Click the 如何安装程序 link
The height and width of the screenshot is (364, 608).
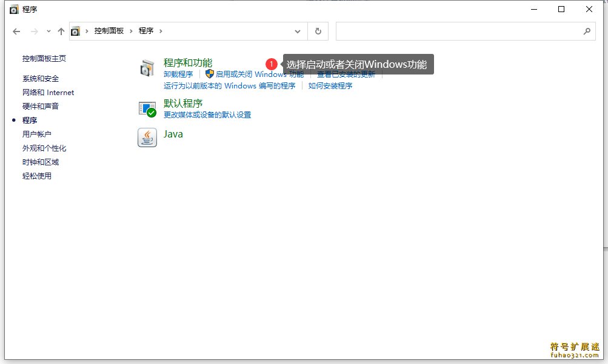(330, 86)
